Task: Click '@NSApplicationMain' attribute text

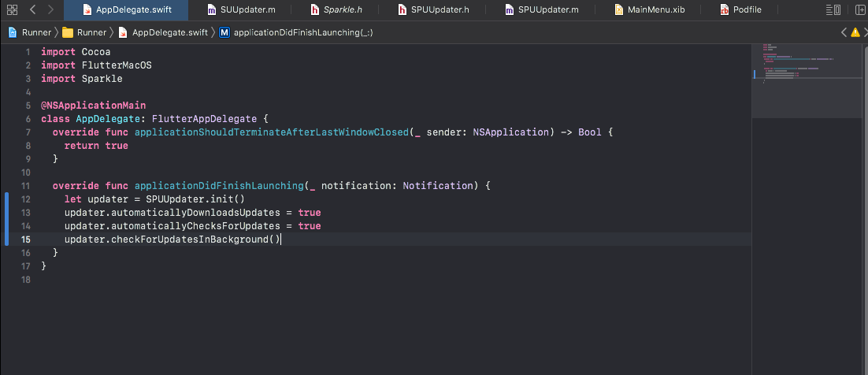Action: (x=94, y=106)
